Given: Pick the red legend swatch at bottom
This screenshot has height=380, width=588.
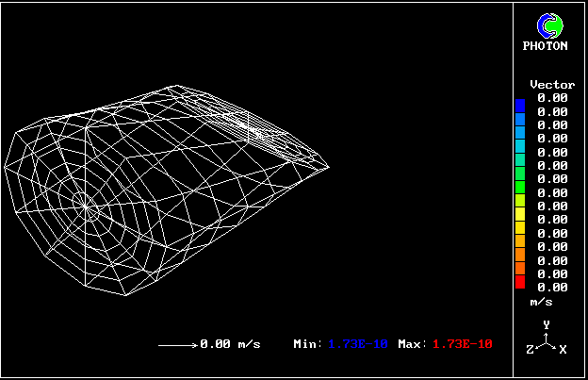Looking at the screenshot, I should point(520,281).
